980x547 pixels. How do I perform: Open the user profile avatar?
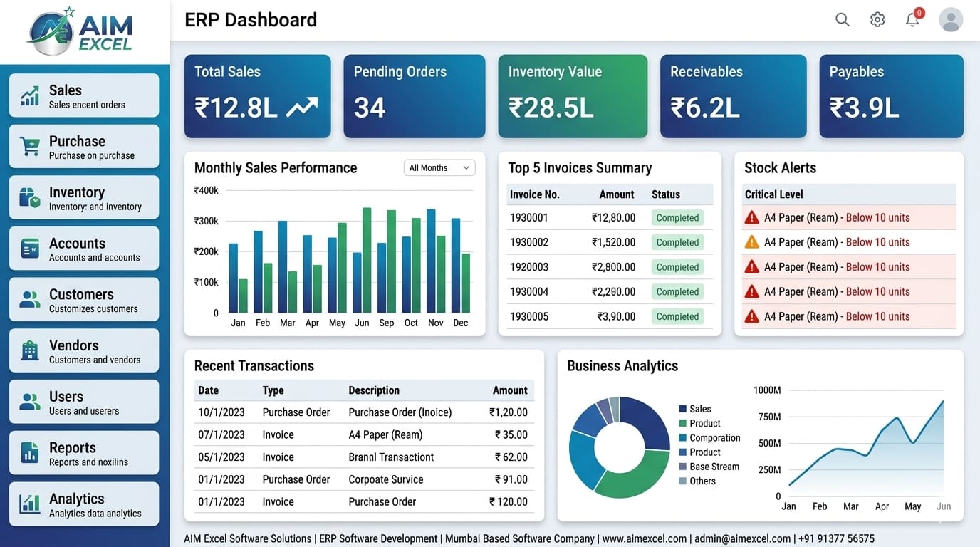pyautogui.click(x=951, y=20)
